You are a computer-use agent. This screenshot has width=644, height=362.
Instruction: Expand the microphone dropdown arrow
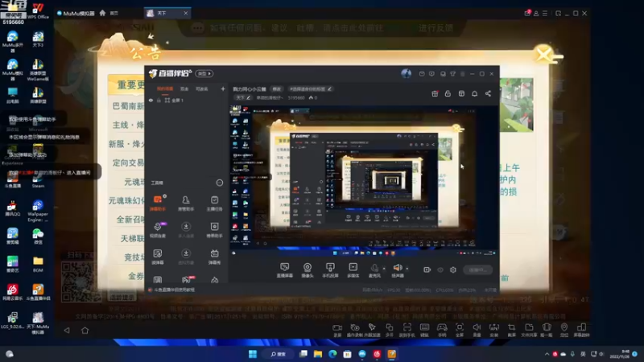point(384,269)
